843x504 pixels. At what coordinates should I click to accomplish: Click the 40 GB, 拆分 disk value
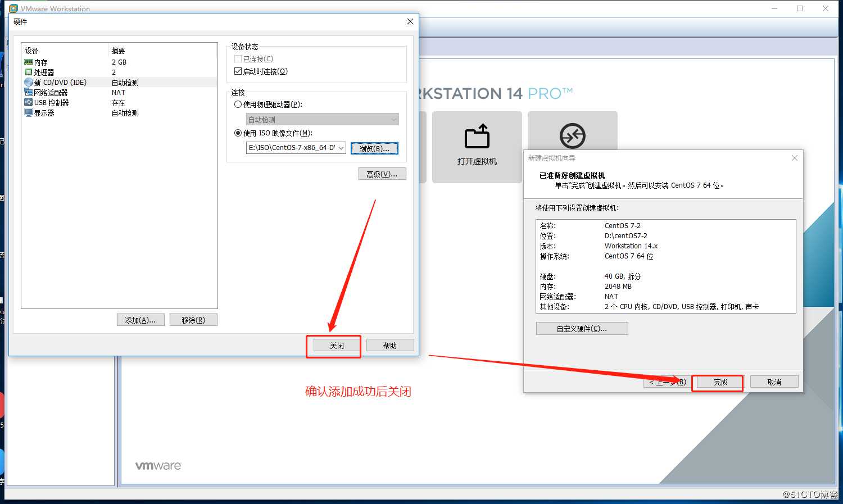pos(622,276)
